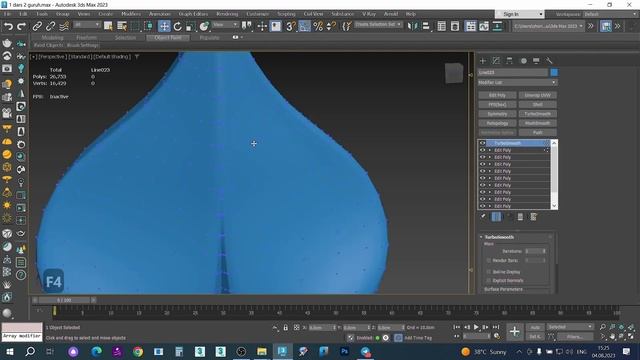This screenshot has height=360, width=640.
Task: Toggle the Percent Snap icon
Action: pyautogui.click(x=318, y=27)
